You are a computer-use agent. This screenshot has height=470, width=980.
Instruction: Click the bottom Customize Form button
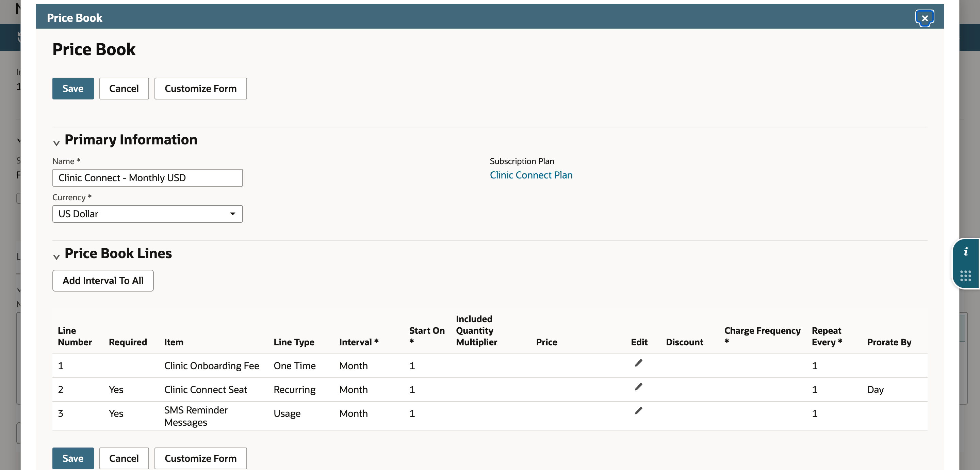[200, 458]
